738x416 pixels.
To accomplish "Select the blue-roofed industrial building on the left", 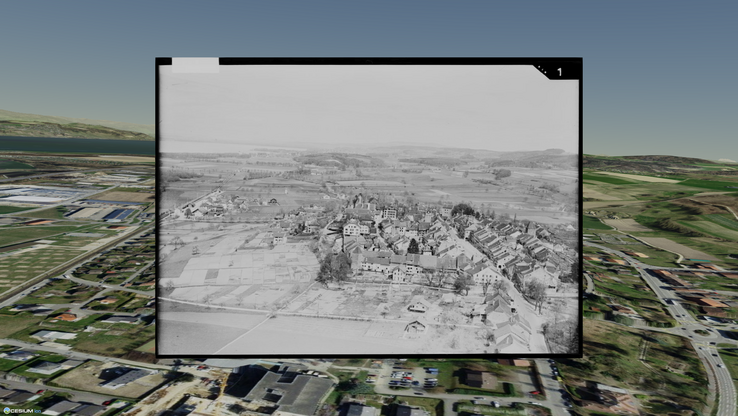I will tap(119, 214).
